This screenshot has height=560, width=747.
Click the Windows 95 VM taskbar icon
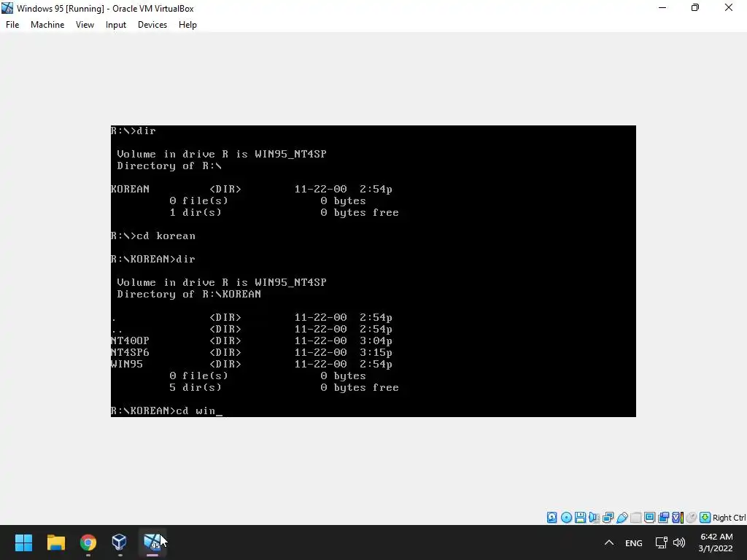[x=152, y=542]
